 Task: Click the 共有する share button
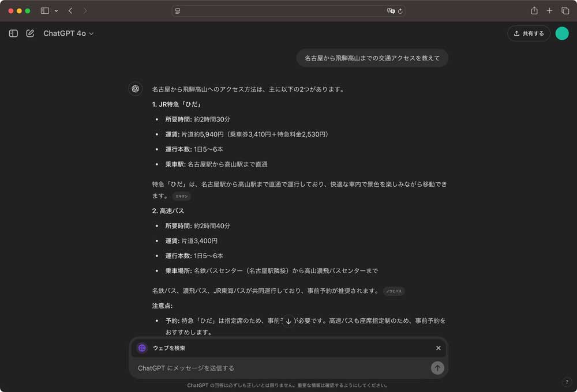529,33
